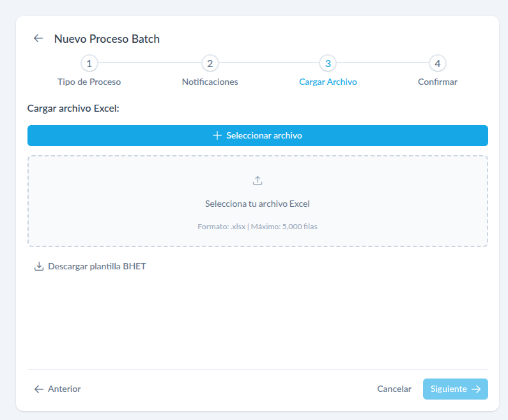Select step circle number 4

coord(437,64)
